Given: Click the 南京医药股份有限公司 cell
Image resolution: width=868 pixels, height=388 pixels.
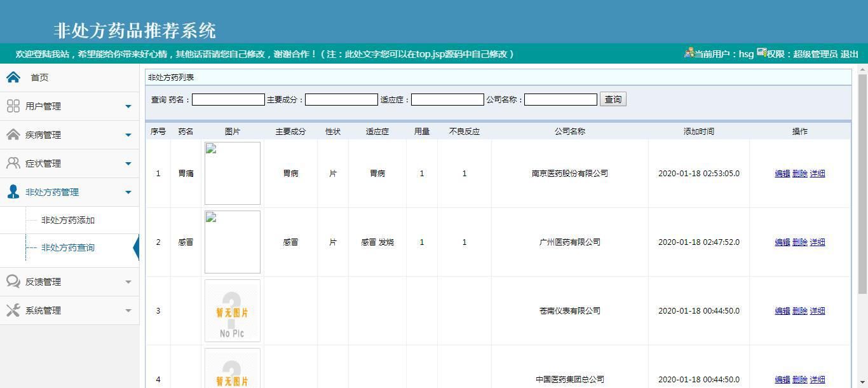Looking at the screenshot, I should (x=570, y=173).
